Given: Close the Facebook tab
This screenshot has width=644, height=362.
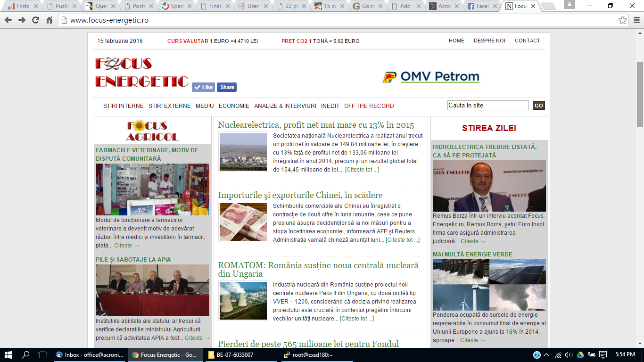Looking at the screenshot, I should [495, 7].
